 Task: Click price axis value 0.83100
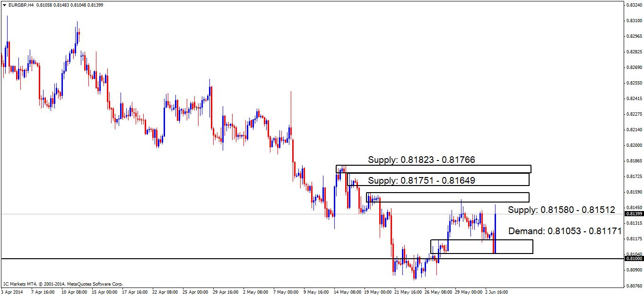pyautogui.click(x=634, y=21)
